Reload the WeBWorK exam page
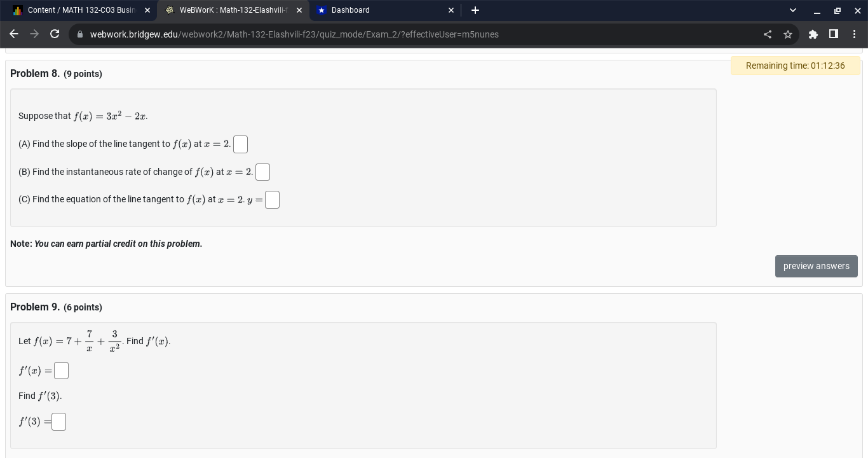This screenshot has width=868, height=458. tap(55, 34)
